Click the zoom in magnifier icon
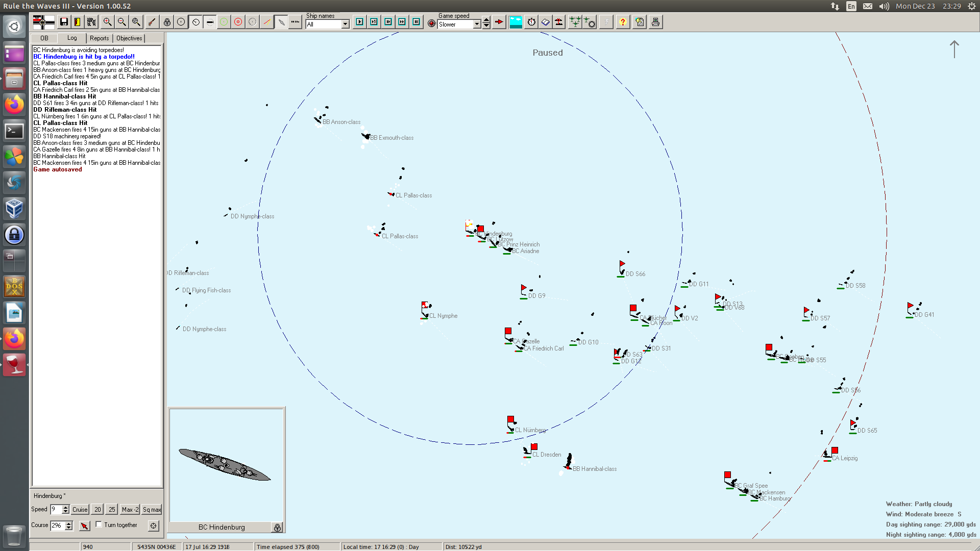Screen dimensions: 980x551 (107, 22)
